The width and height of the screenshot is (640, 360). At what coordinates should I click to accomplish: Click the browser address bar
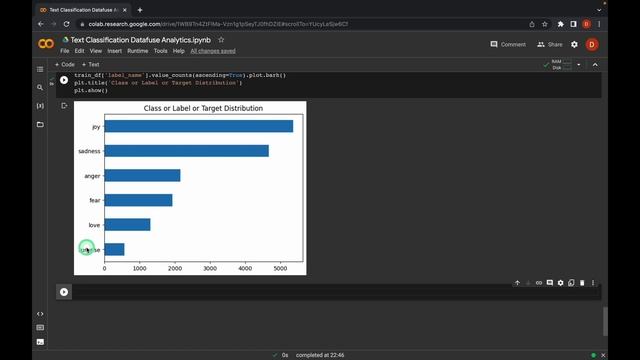coord(302,24)
